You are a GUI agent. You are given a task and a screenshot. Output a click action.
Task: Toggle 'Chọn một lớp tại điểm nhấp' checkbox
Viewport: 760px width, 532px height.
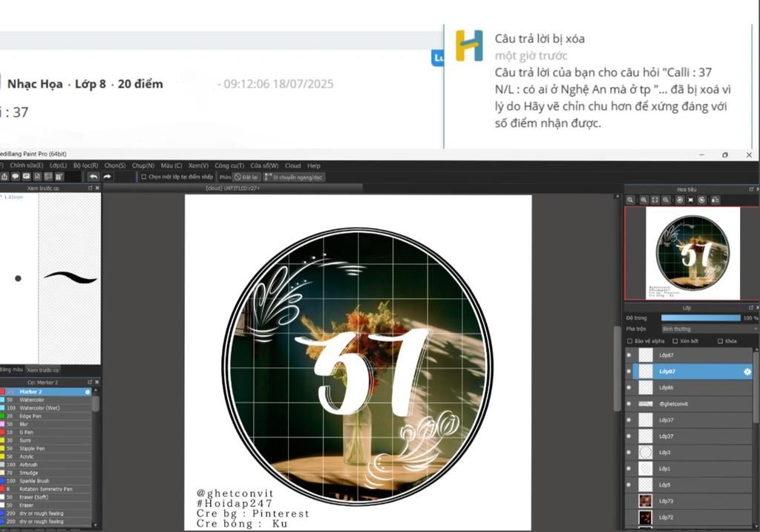(x=143, y=177)
